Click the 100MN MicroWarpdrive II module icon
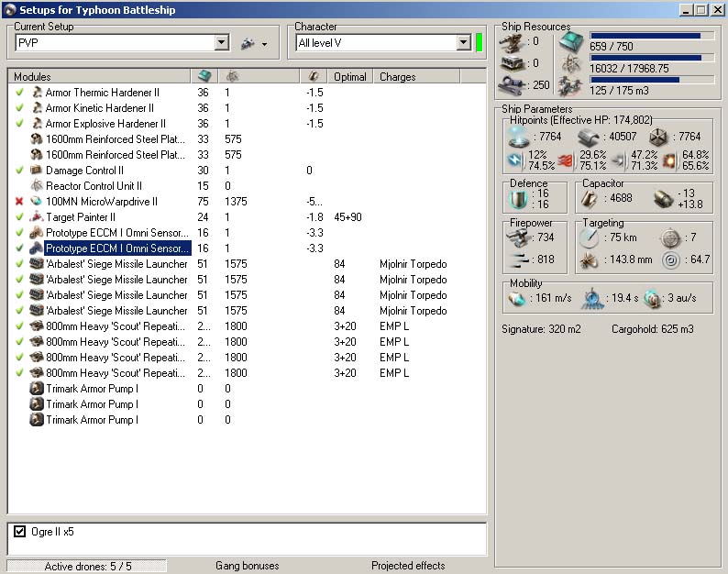The width and height of the screenshot is (728, 574). click(37, 202)
